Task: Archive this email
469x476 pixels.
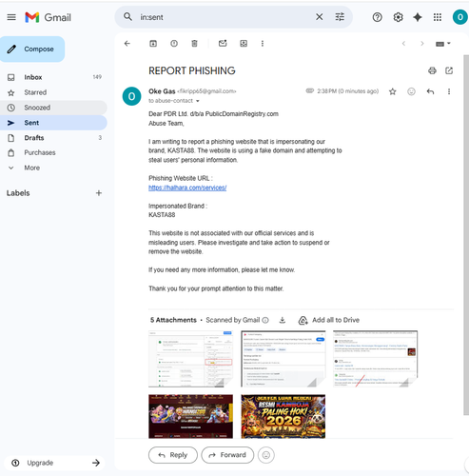Action: 153,44
